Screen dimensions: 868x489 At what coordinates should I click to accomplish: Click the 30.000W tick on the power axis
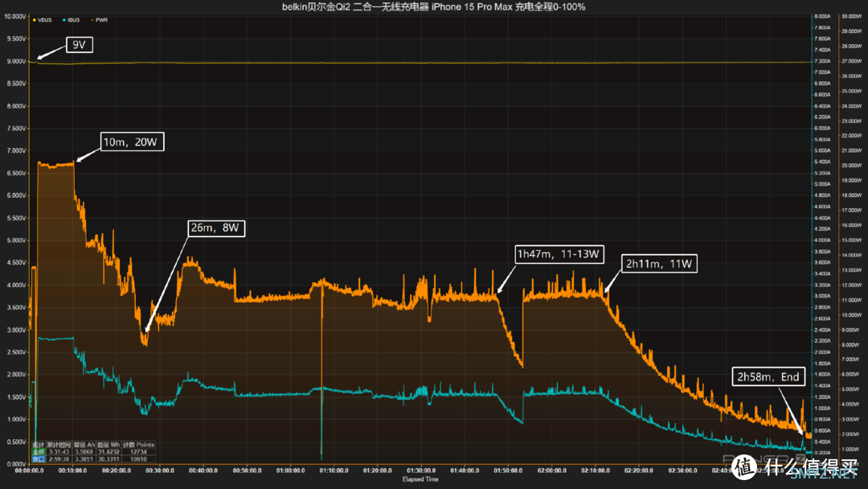(851, 17)
